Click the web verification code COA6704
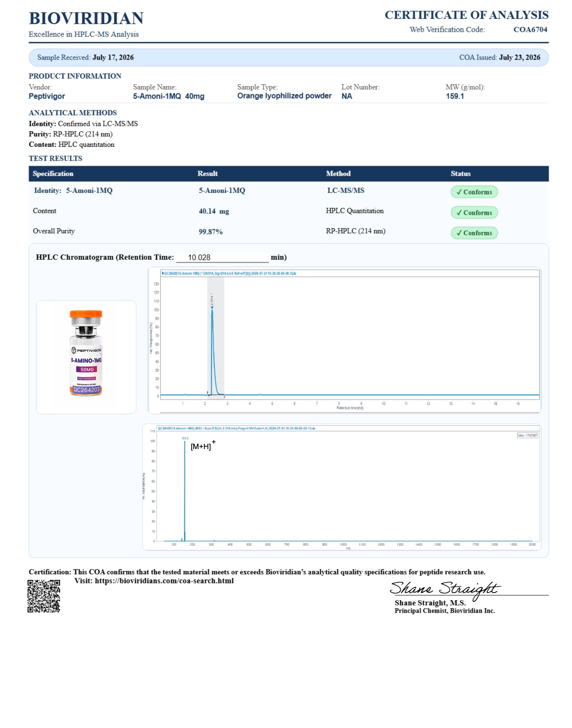The width and height of the screenshot is (572, 728). coord(530,29)
